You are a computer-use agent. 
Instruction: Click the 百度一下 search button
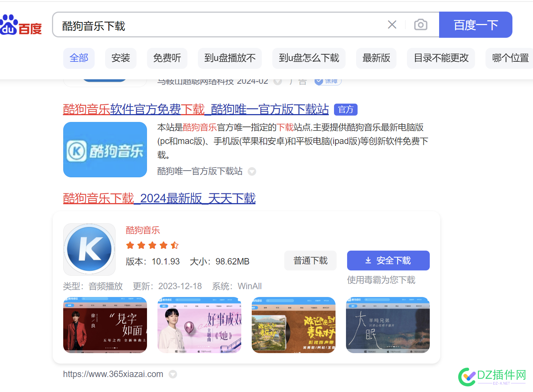click(x=476, y=24)
